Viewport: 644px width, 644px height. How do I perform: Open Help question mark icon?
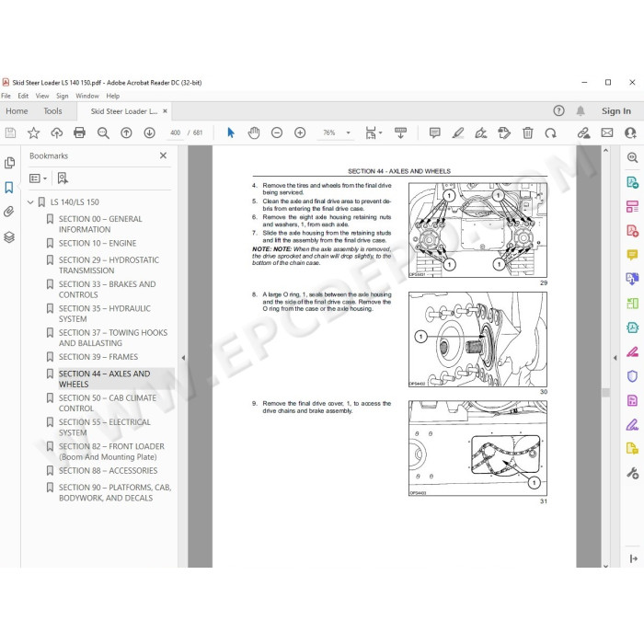tap(558, 110)
